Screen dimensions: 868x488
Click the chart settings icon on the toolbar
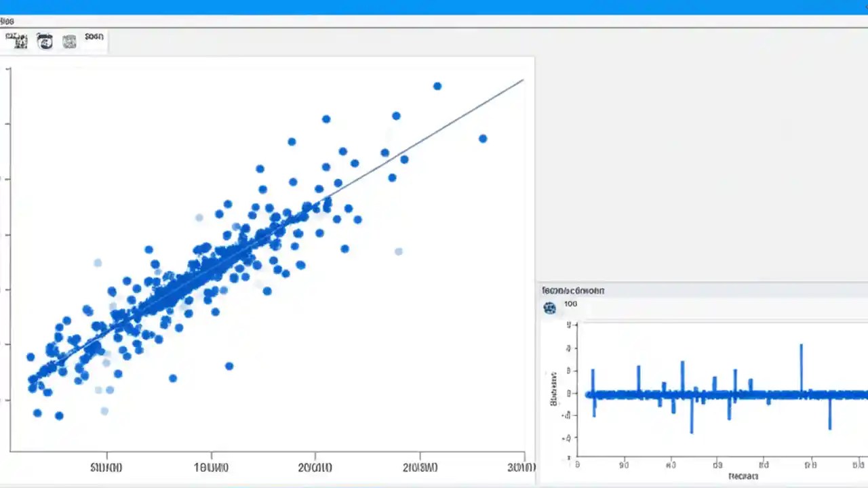(44, 41)
